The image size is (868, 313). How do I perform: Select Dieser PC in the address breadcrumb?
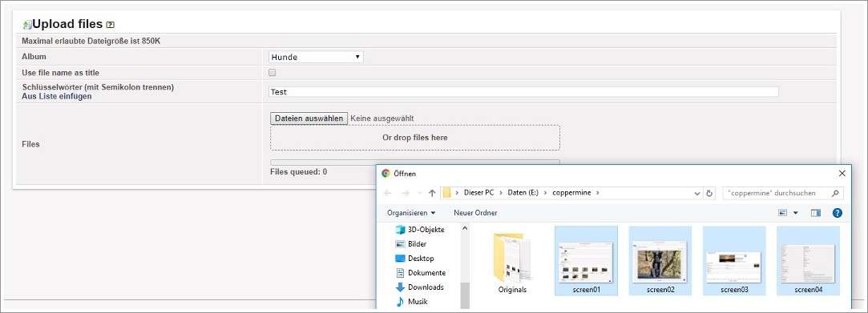pos(478,193)
